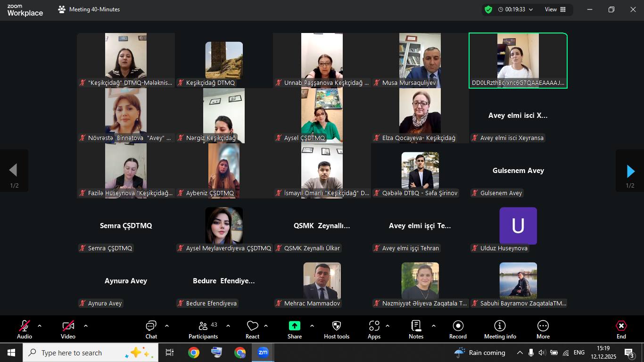Start recording with Record button
Image resolution: width=644 pixels, height=362 pixels.
click(x=457, y=329)
